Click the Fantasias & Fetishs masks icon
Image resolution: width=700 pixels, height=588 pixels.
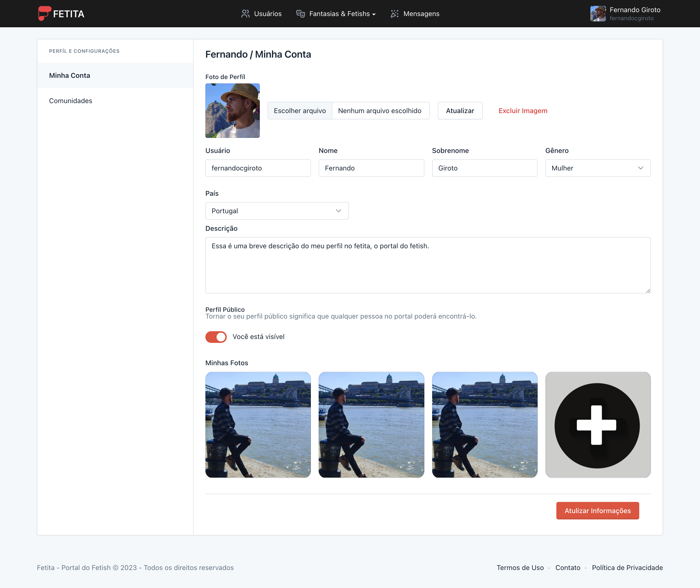point(301,14)
